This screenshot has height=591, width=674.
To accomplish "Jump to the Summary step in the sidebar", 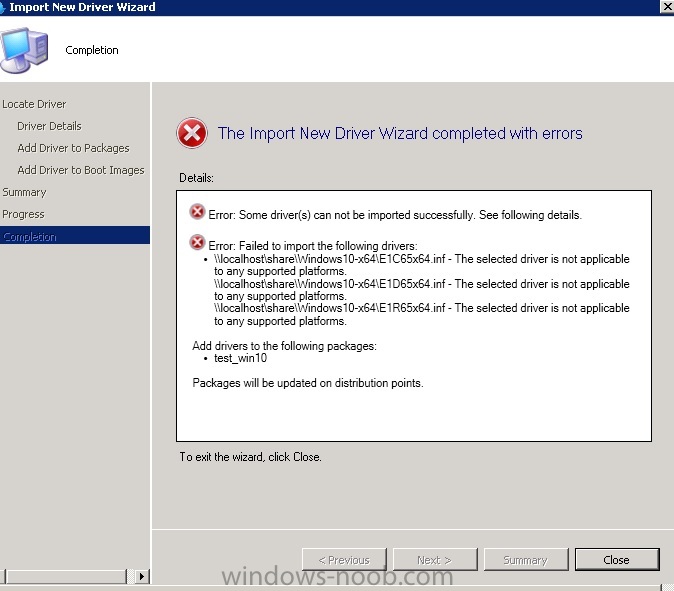I will [24, 192].
